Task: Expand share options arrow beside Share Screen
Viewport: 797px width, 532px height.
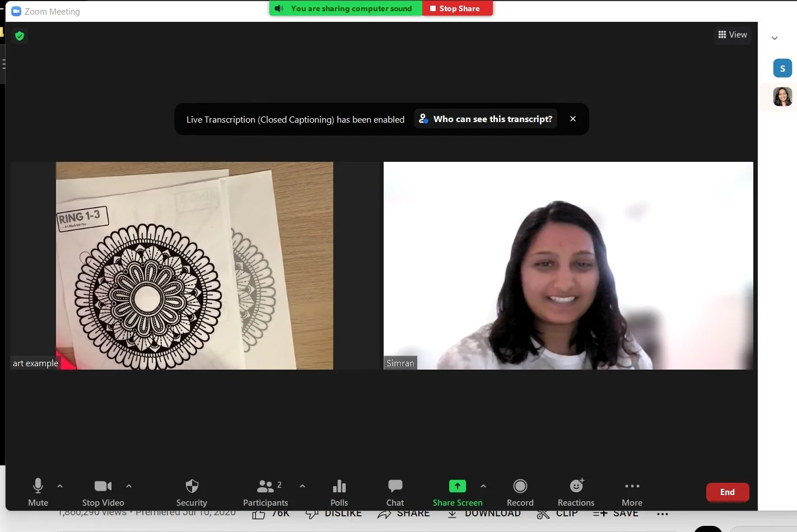Action: tap(483, 486)
